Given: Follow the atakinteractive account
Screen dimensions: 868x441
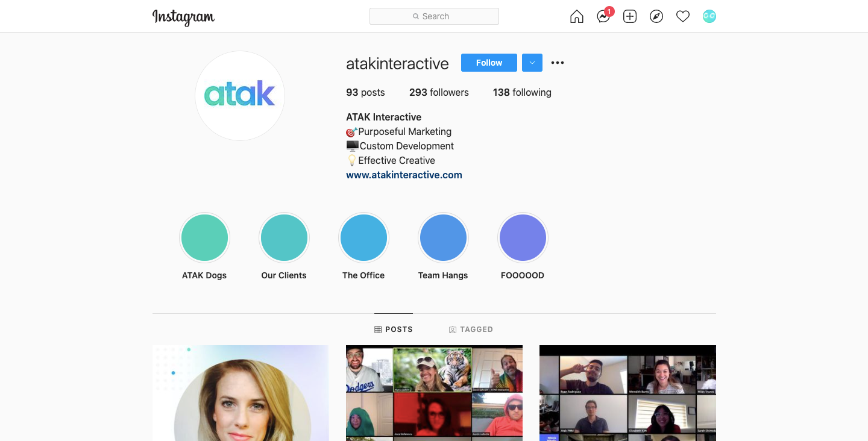Looking at the screenshot, I should click(x=489, y=63).
